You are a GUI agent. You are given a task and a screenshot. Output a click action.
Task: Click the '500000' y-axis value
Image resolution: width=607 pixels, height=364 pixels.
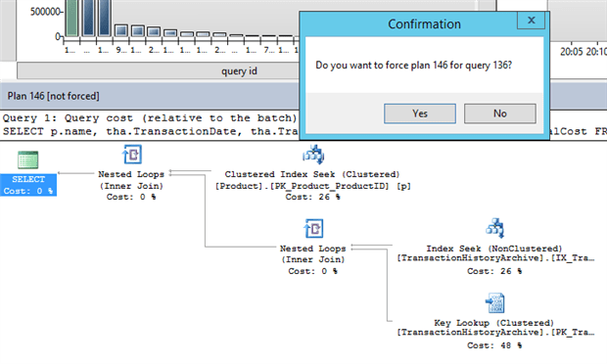(45, 12)
